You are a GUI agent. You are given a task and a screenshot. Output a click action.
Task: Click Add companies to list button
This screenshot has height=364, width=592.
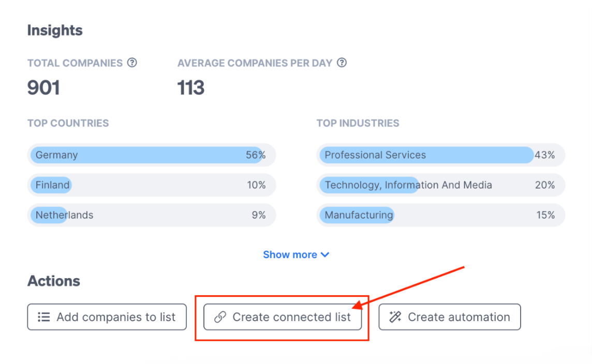[107, 317]
